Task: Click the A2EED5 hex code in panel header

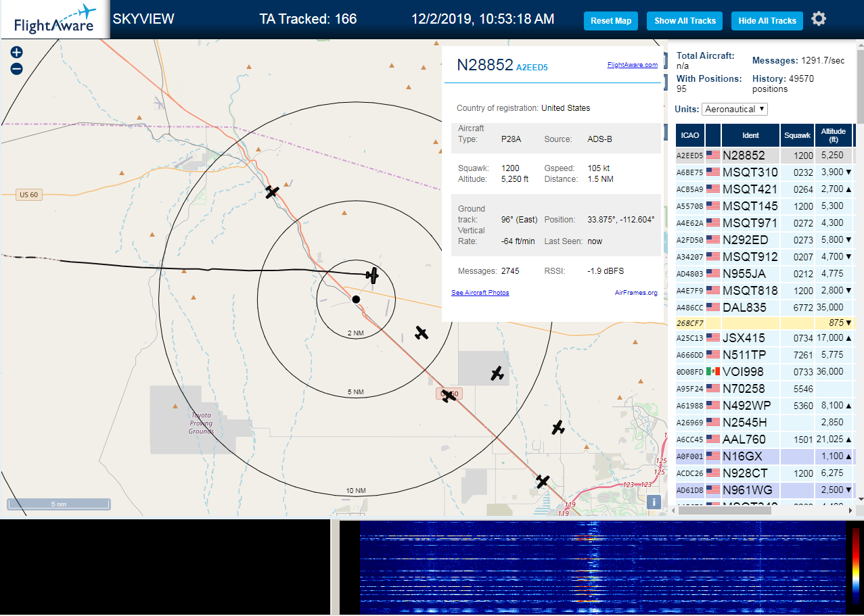Action: coord(532,67)
